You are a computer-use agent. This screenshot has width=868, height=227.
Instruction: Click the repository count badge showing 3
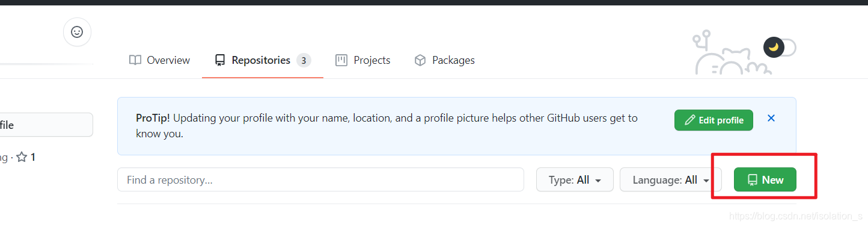coord(304,60)
